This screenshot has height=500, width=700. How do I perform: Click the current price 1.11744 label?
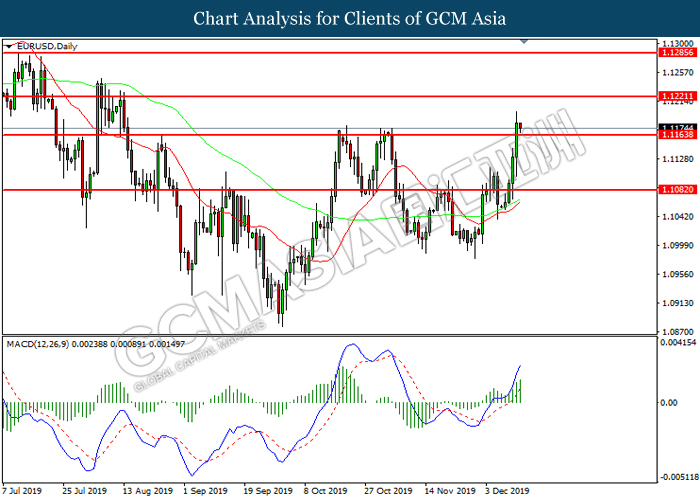point(677,128)
